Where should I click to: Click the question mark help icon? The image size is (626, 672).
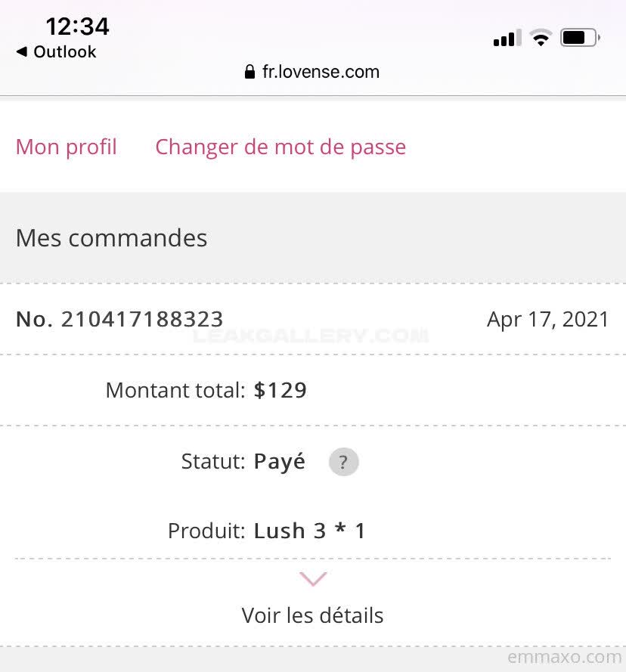(x=343, y=462)
